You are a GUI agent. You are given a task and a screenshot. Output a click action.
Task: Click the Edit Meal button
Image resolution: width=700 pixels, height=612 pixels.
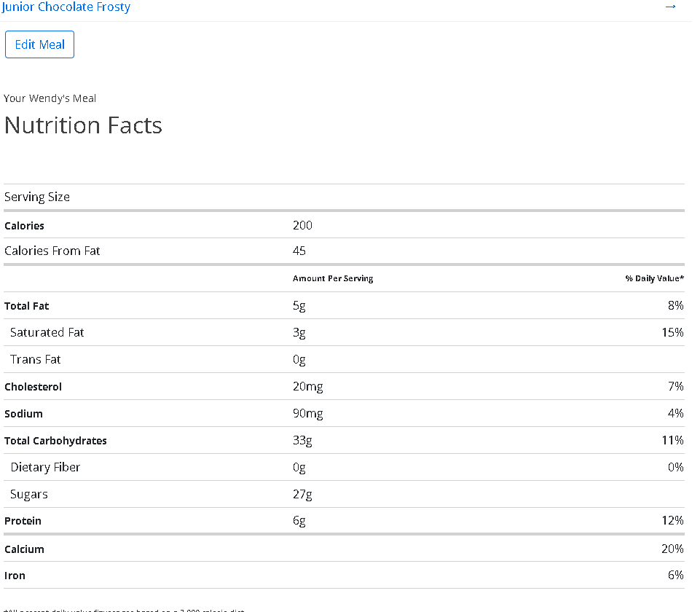(x=40, y=44)
